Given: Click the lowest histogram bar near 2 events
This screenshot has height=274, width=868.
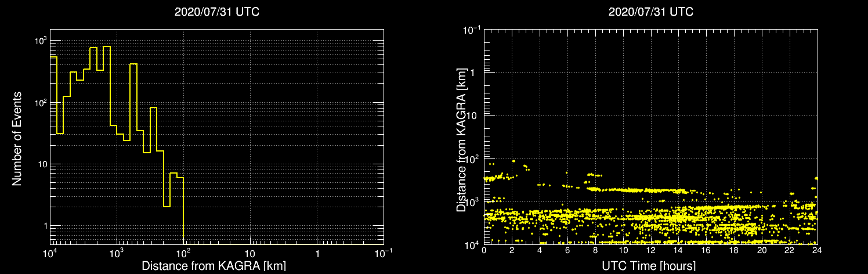Looking at the screenshot, I should [167, 225].
